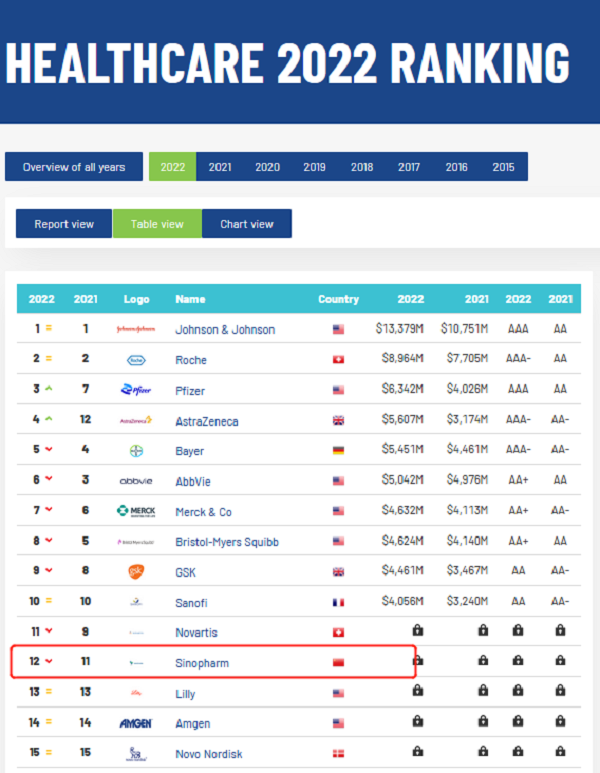Image resolution: width=600 pixels, height=773 pixels.
Task: Click the Roche logo icon
Action: tap(136, 359)
